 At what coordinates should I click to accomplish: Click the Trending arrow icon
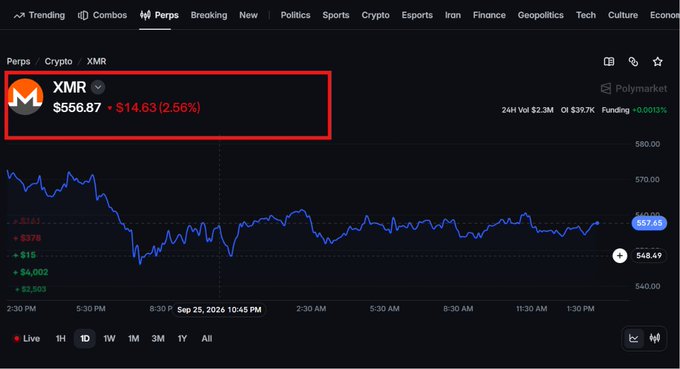tap(19, 16)
